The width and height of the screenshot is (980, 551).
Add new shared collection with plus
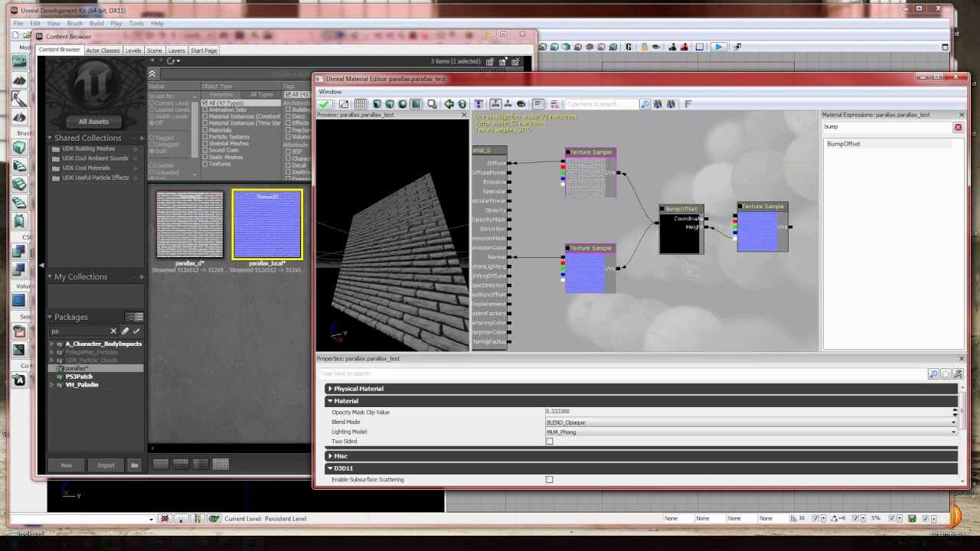(x=142, y=138)
